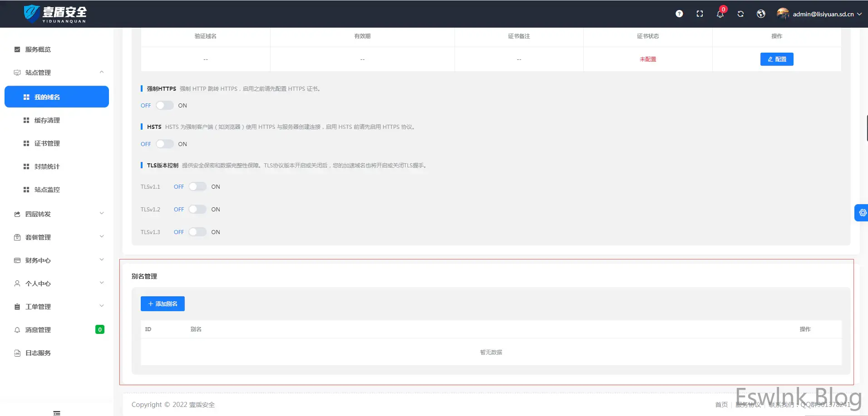The image size is (868, 416).
Task: Open the floating settings gear icon
Action: (x=862, y=212)
